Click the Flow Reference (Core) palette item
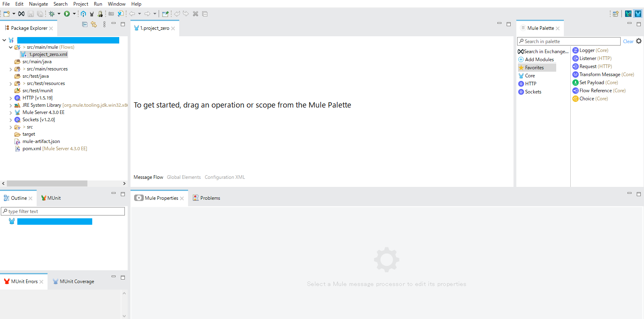Image resolution: width=644 pixels, height=319 pixels. pyautogui.click(x=599, y=91)
